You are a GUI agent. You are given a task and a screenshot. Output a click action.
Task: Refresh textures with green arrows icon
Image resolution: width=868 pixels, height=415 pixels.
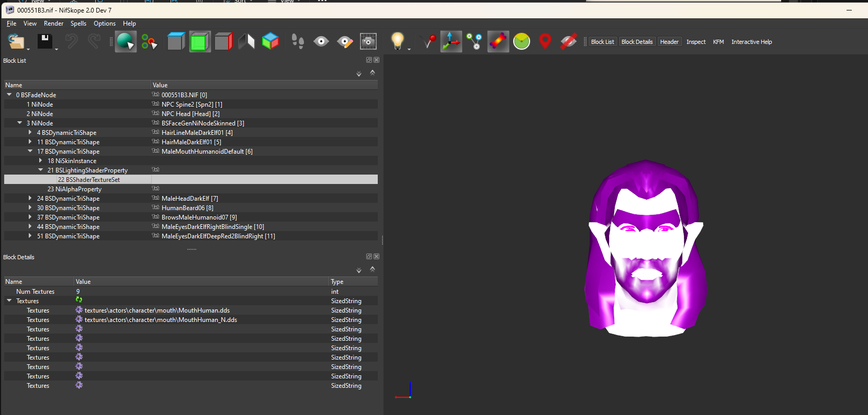tap(79, 300)
